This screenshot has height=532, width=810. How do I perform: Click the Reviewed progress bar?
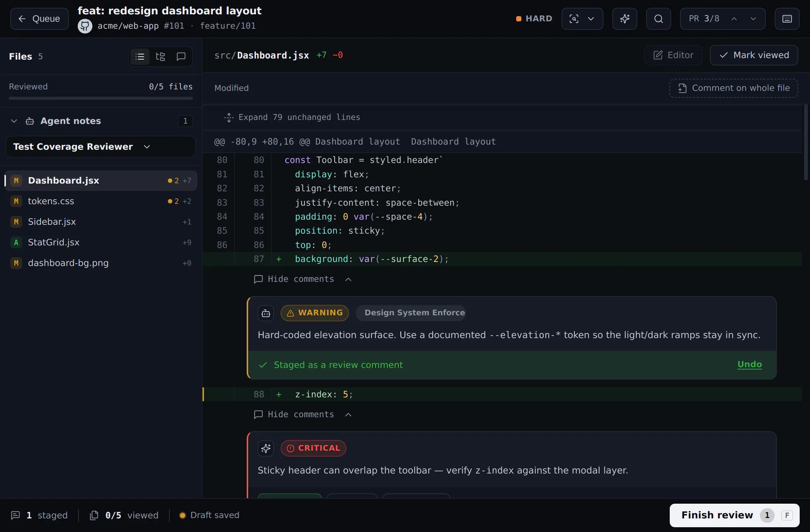[101, 98]
